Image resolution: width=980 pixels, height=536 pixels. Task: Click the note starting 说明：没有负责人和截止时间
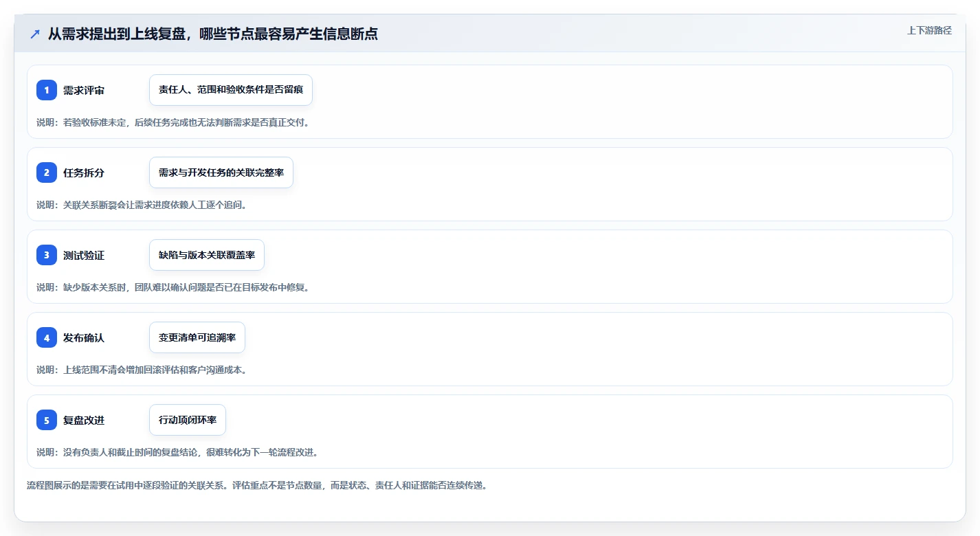(x=177, y=452)
